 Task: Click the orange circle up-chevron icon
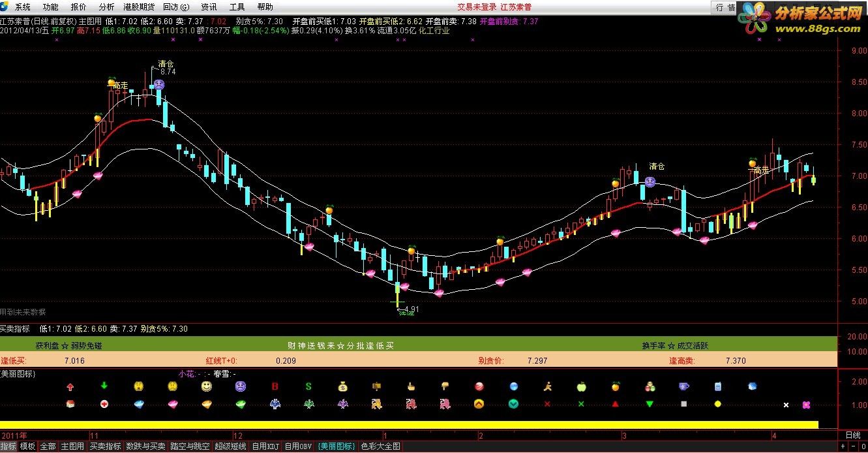479,404
